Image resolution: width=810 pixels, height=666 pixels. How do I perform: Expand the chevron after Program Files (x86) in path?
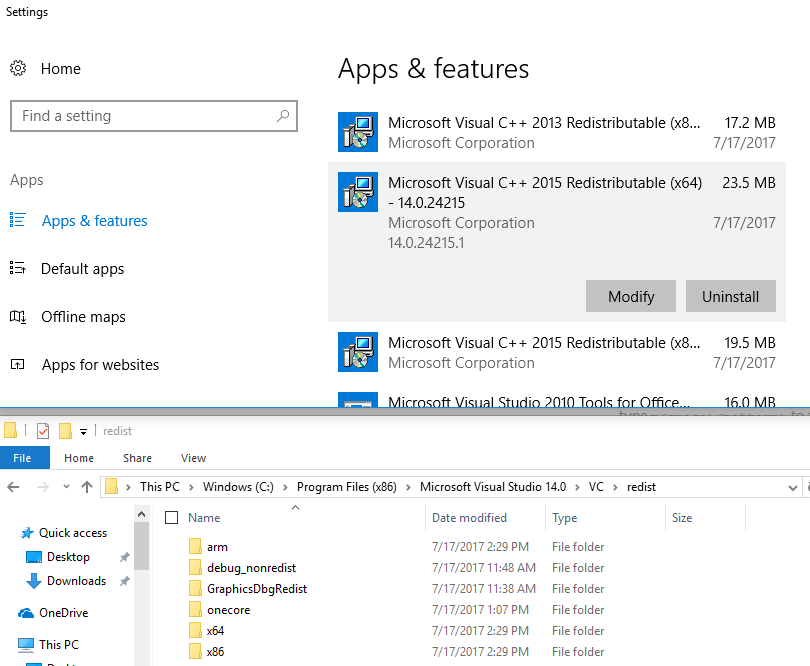(409, 487)
